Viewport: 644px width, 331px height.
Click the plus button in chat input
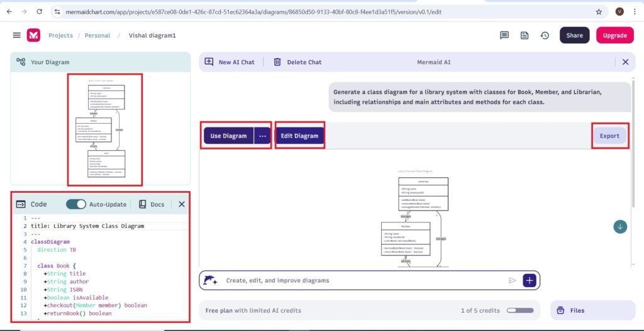[530, 280]
